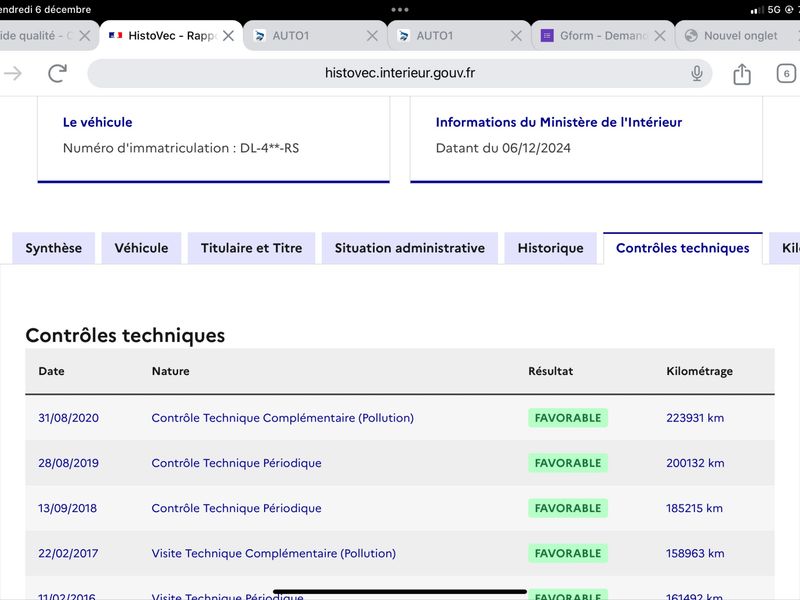Viewport: 800px width, 600px height.
Task: Switch to the second AUTO1 browser tab
Action: click(459, 36)
